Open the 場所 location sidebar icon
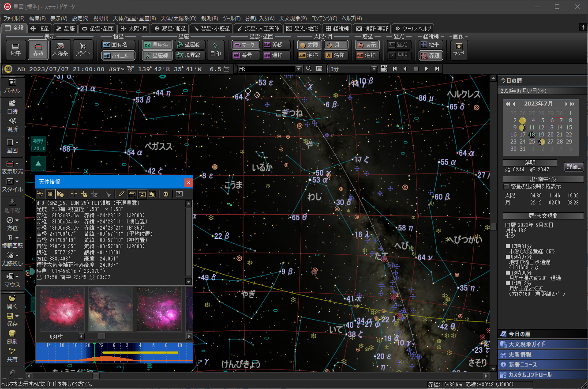 point(12,124)
